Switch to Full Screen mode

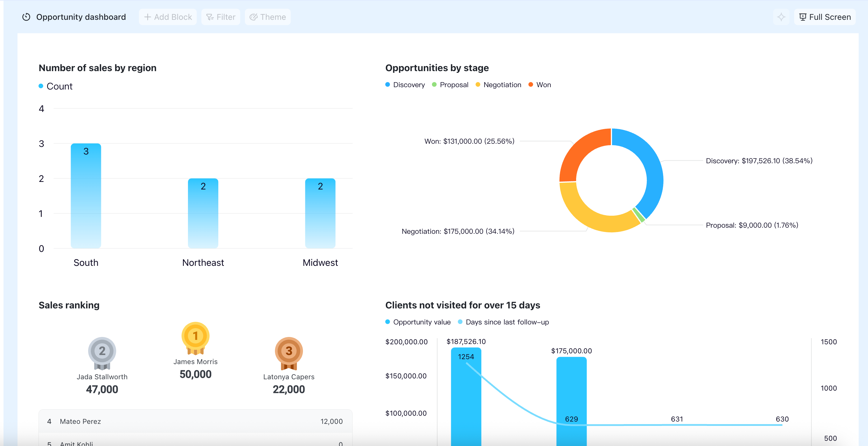(x=825, y=17)
